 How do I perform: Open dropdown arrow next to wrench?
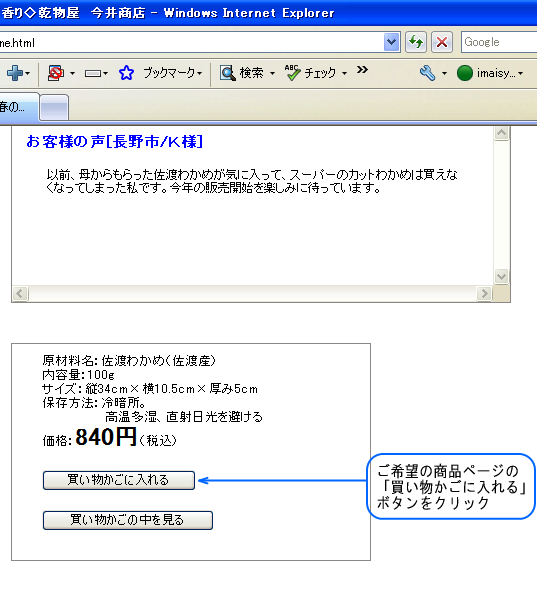pos(444,73)
